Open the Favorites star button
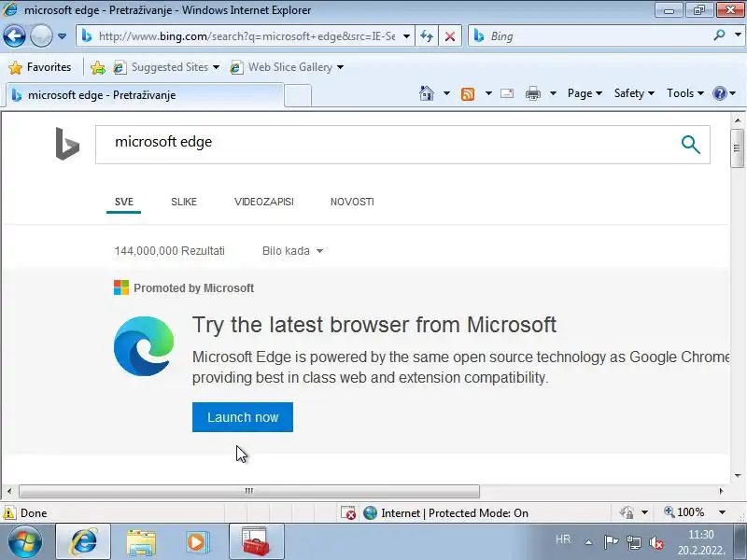The image size is (747, 560). coord(40,67)
